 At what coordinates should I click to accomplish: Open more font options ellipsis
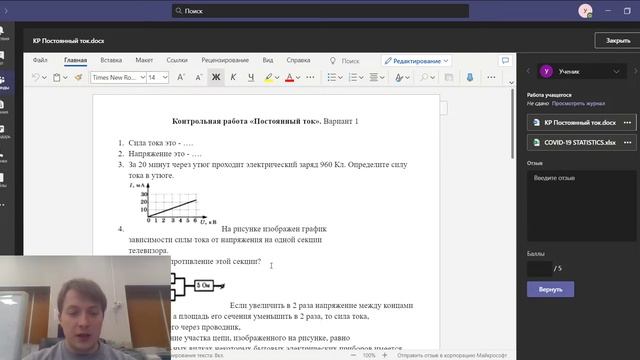tap(310, 77)
